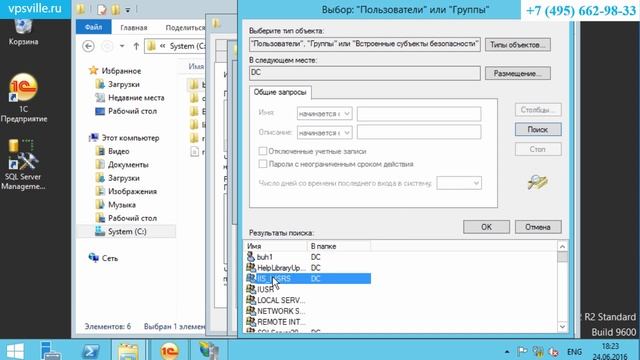The height and width of the screenshot is (360, 640).
Task: Open the Файл tab in Explorer
Action: coord(93,27)
